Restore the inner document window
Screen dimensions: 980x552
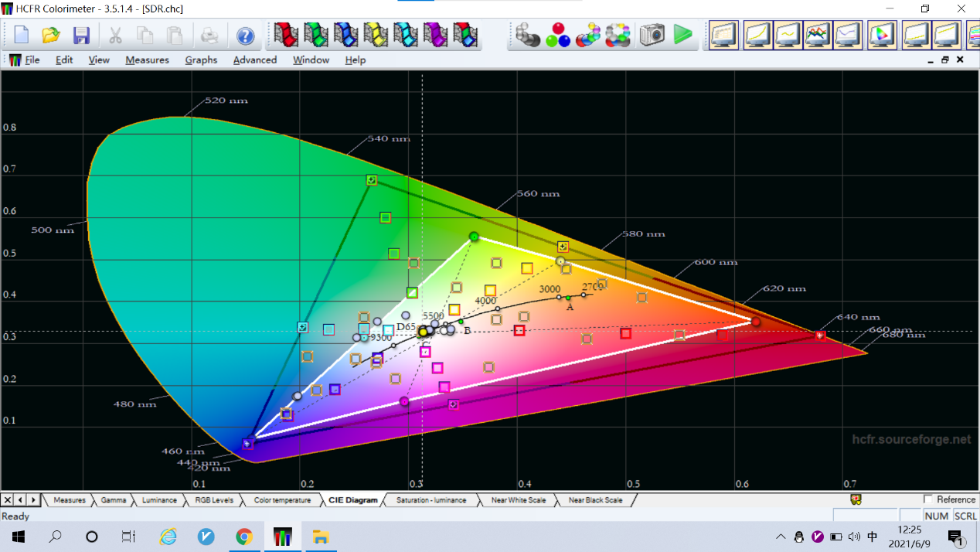click(944, 60)
